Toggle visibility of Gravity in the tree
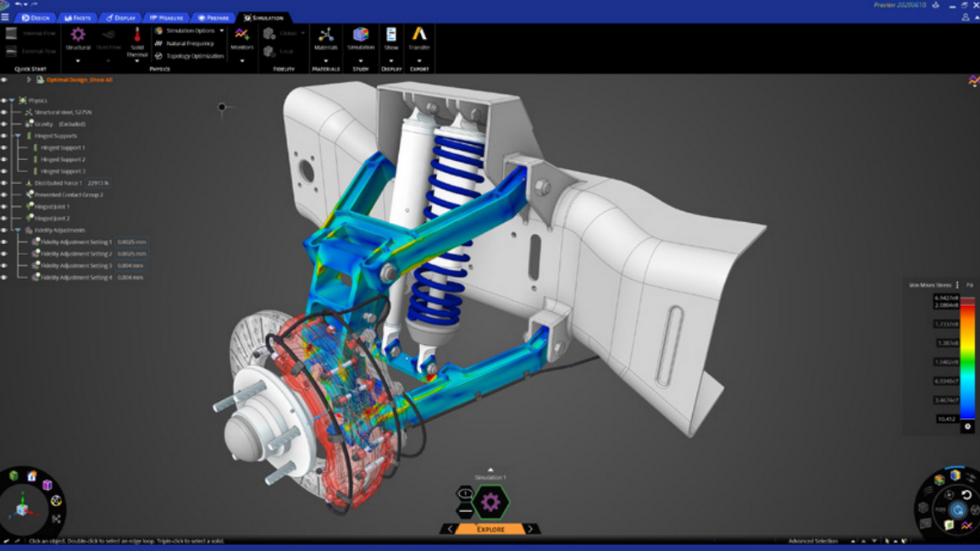980x551 pixels. 3,124
